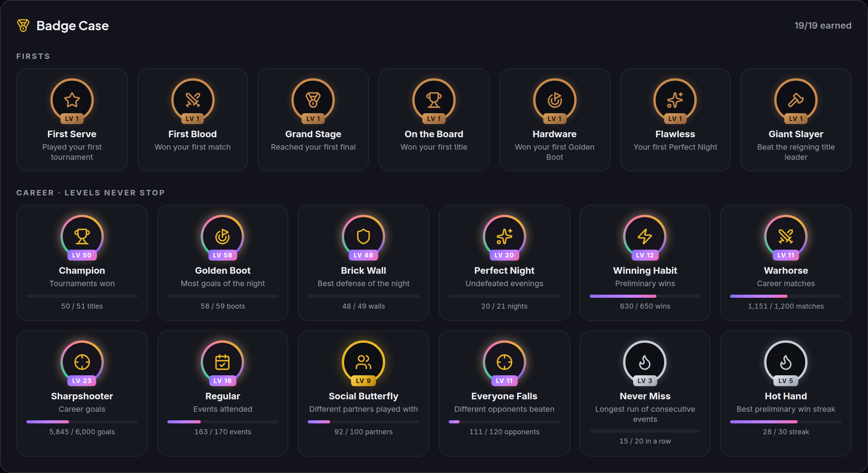Screen dimensions: 868x473
Task: Click the Giant Slayer hammer icon
Action: point(796,100)
